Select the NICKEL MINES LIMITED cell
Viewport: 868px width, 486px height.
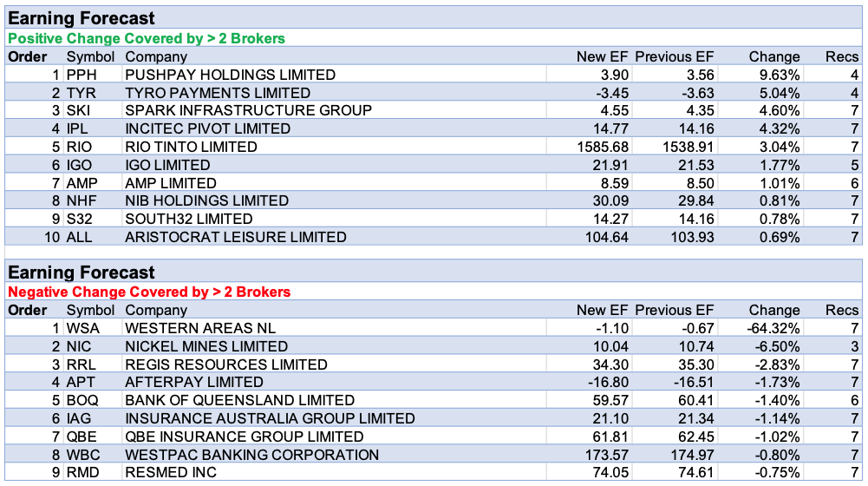[x=194, y=346]
